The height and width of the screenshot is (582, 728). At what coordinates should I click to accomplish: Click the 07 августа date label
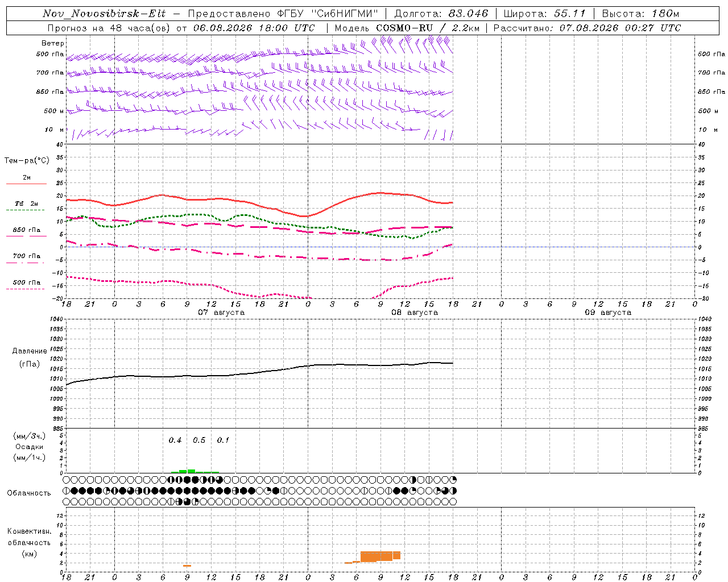[x=221, y=313]
